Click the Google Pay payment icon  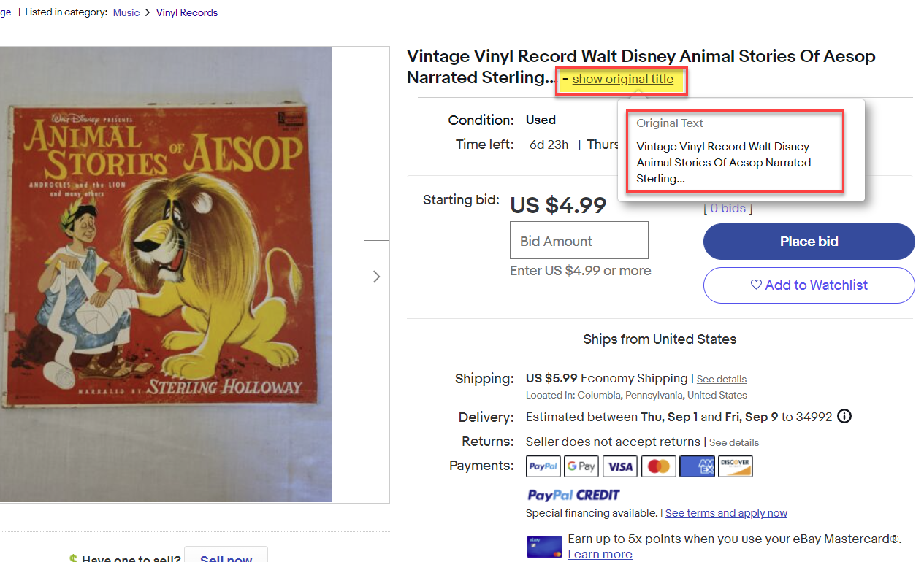[x=581, y=466]
